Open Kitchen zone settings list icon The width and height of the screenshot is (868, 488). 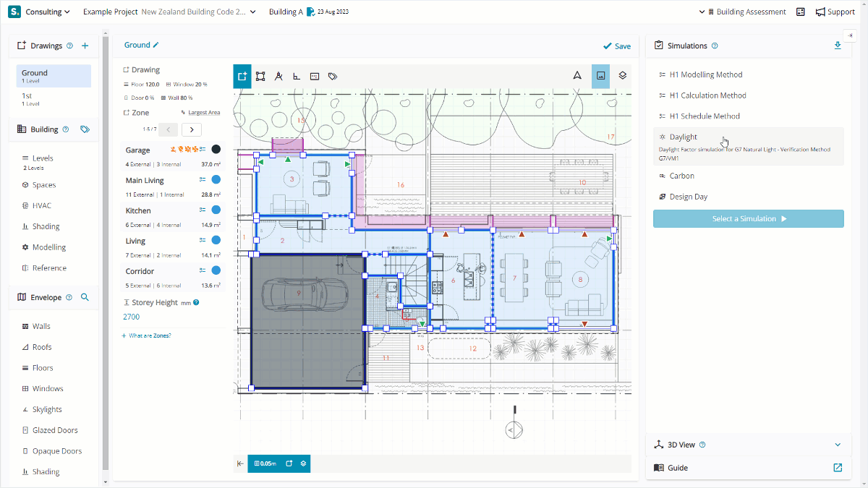[x=203, y=210]
